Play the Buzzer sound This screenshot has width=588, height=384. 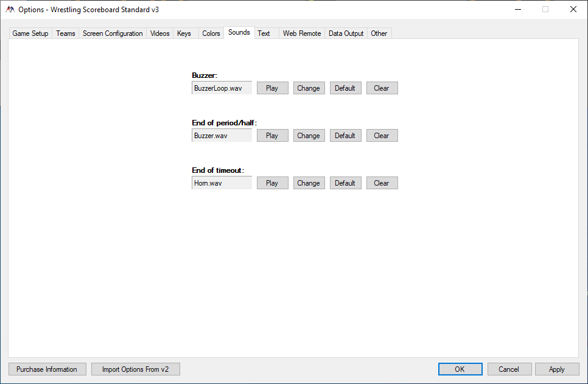pyautogui.click(x=272, y=88)
